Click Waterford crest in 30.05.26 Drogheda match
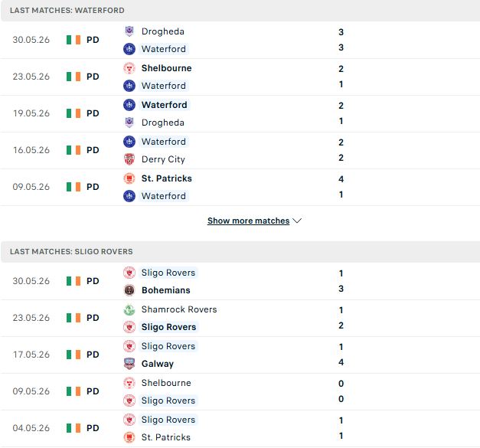The width and height of the screenshot is (480, 448). pos(129,49)
